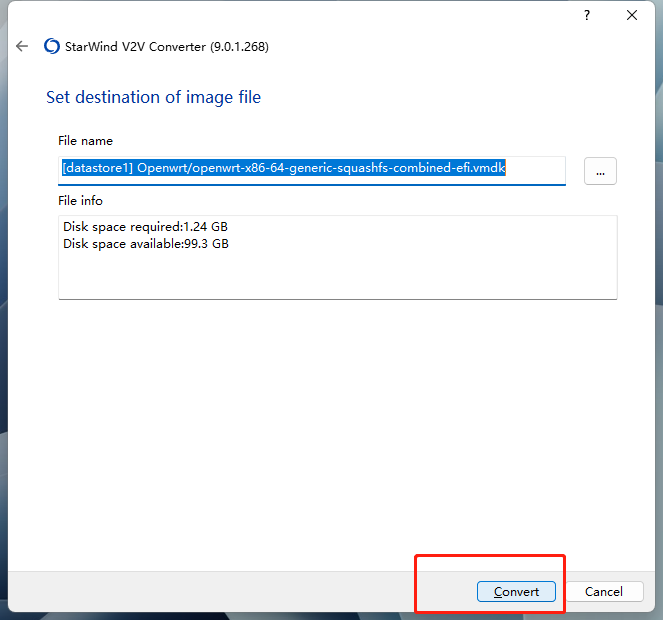
Task: Browse for destination with the ellipsis button
Action: (600, 171)
